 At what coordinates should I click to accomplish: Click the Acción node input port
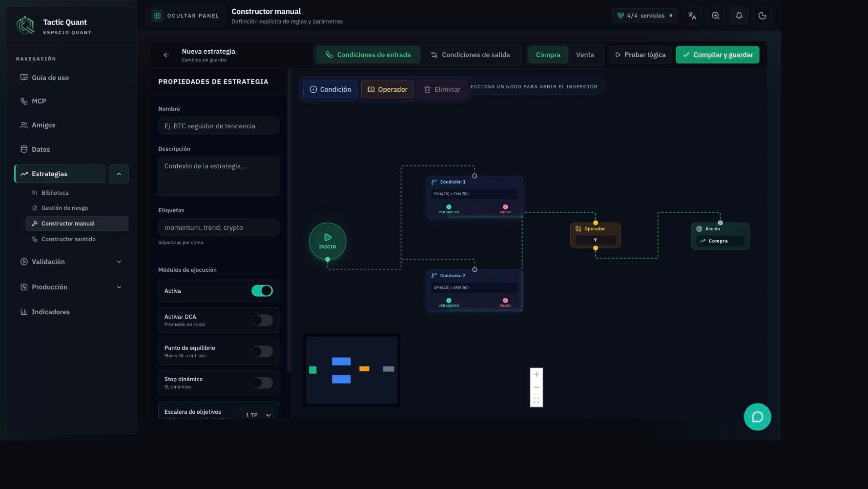click(721, 223)
